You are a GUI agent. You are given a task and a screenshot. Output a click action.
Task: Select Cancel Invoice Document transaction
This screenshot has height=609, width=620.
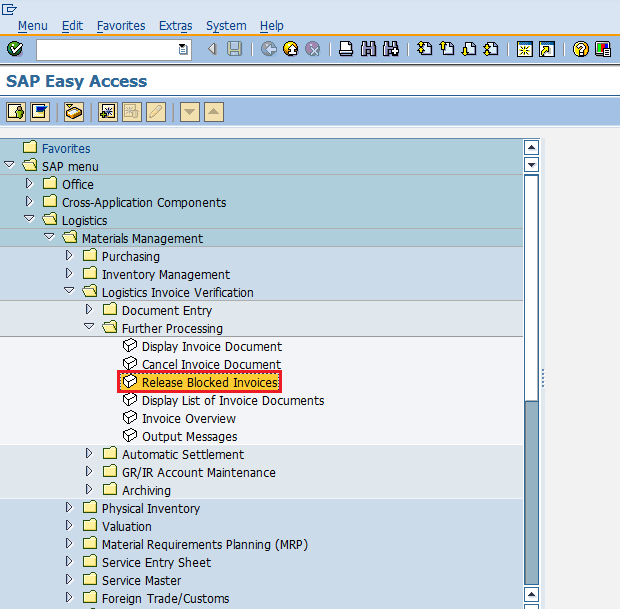click(x=212, y=364)
